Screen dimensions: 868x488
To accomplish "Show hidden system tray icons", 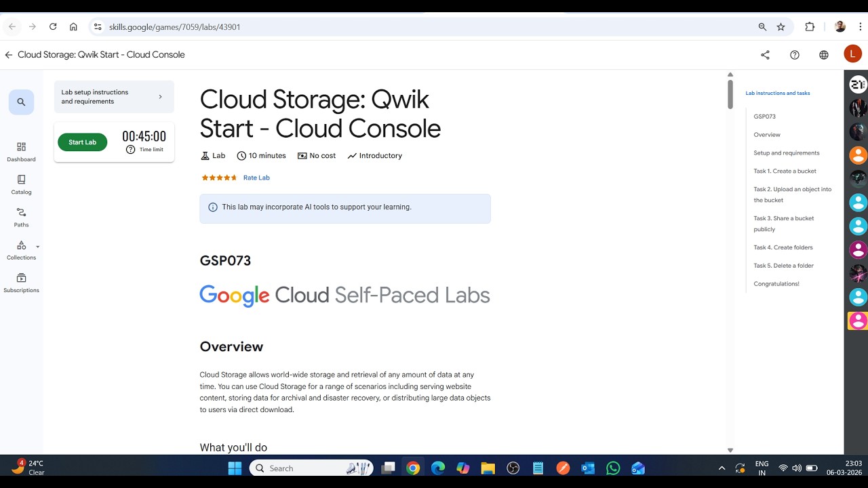I will 722,468.
